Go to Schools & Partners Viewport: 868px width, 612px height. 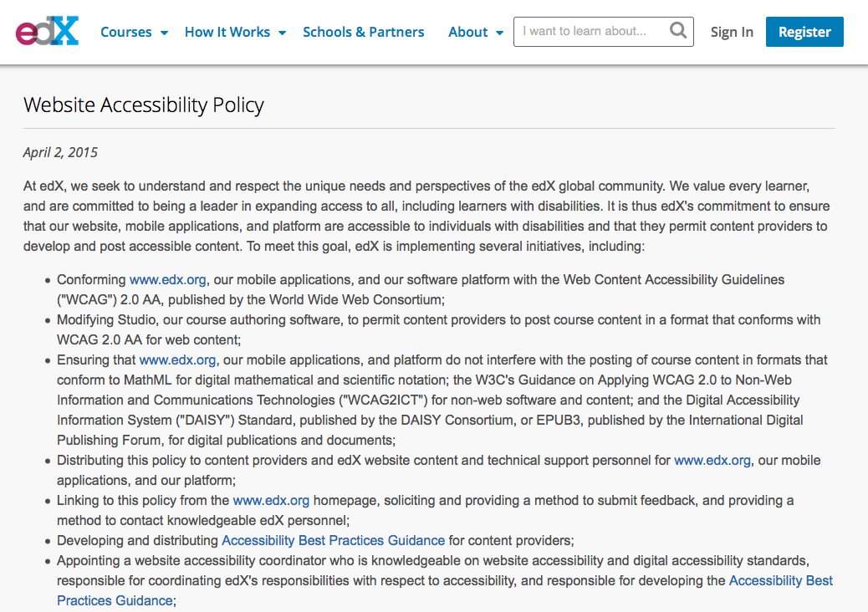(363, 32)
